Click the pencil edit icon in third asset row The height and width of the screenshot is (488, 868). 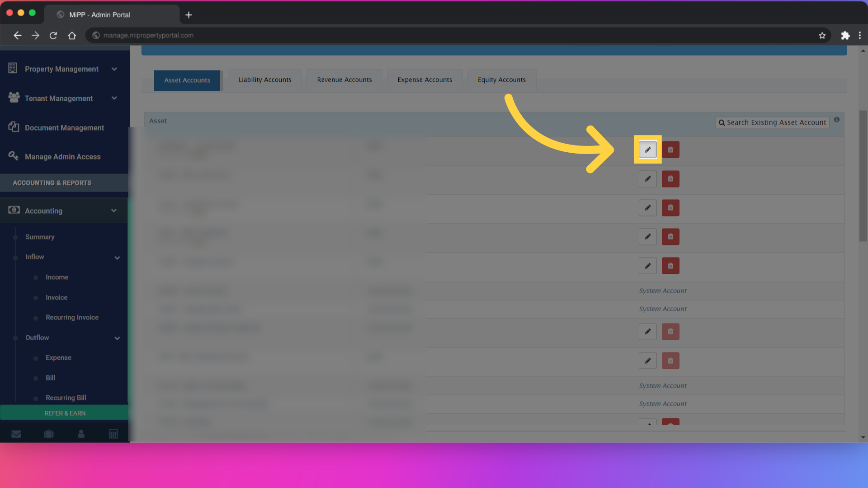click(x=647, y=208)
